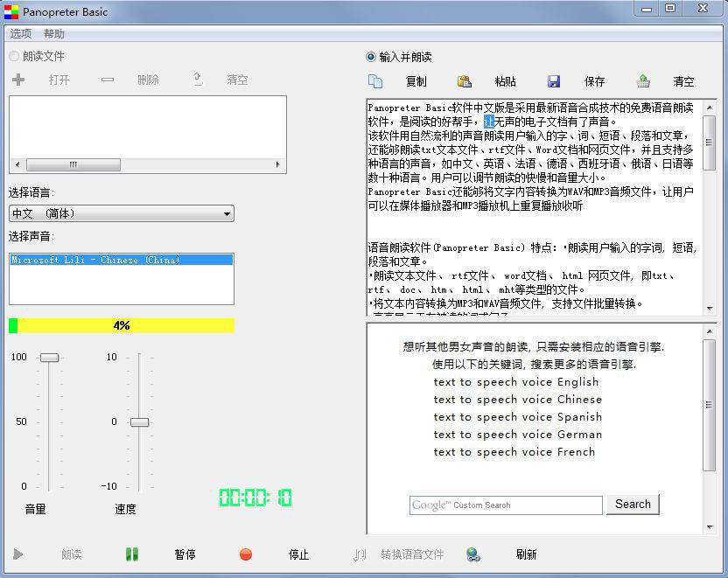
Task: Select the 朗读文件 radio button
Action: pyautogui.click(x=14, y=56)
